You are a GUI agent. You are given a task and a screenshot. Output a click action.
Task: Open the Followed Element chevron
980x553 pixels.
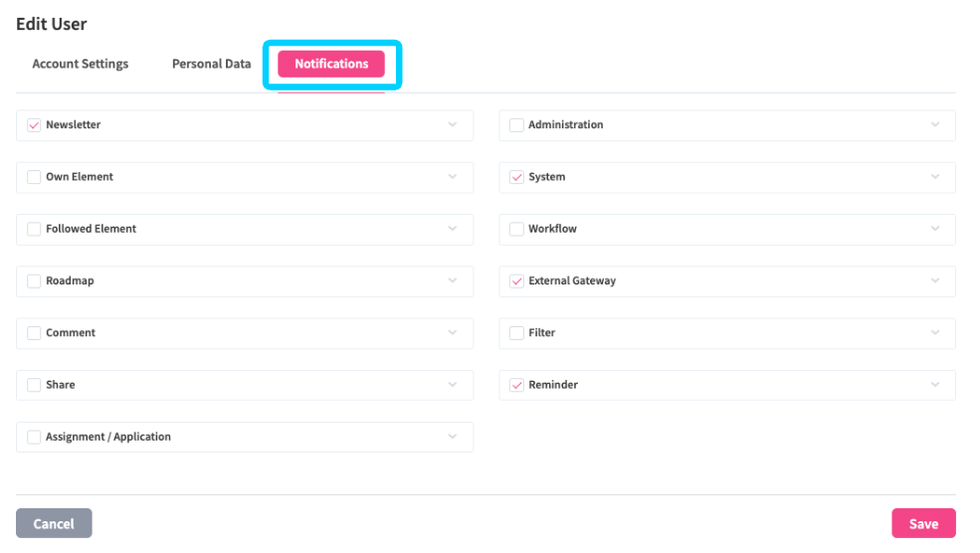pyautogui.click(x=453, y=229)
